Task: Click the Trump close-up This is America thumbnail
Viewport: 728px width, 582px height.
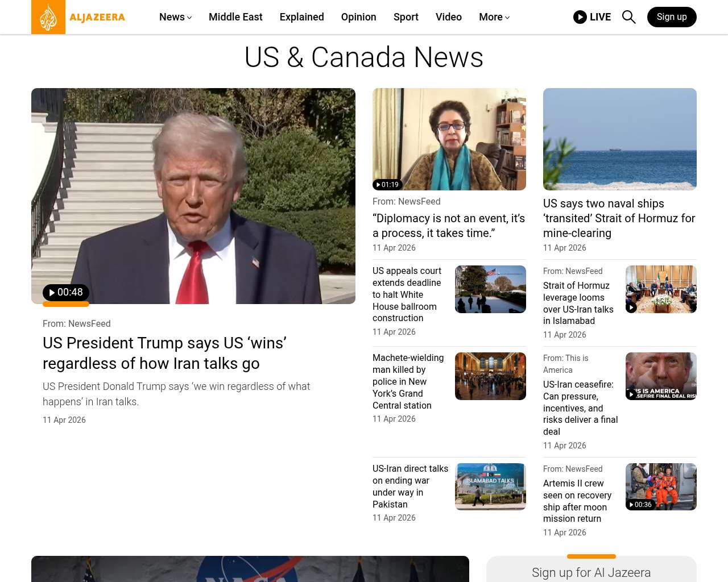Action: pos(661,376)
